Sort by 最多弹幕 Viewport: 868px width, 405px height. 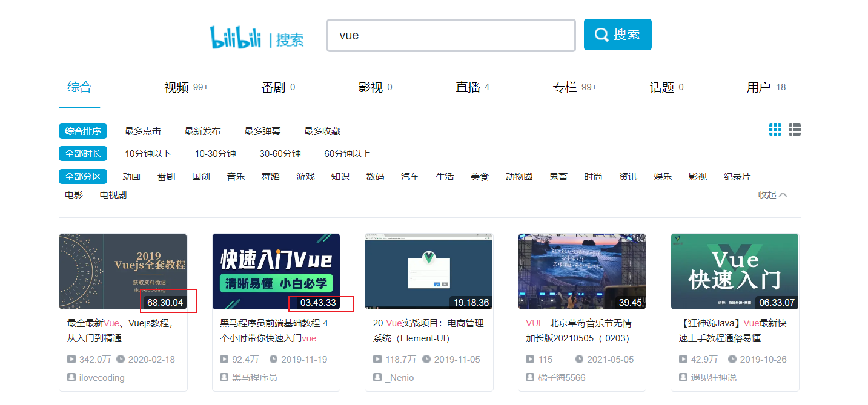click(x=262, y=131)
